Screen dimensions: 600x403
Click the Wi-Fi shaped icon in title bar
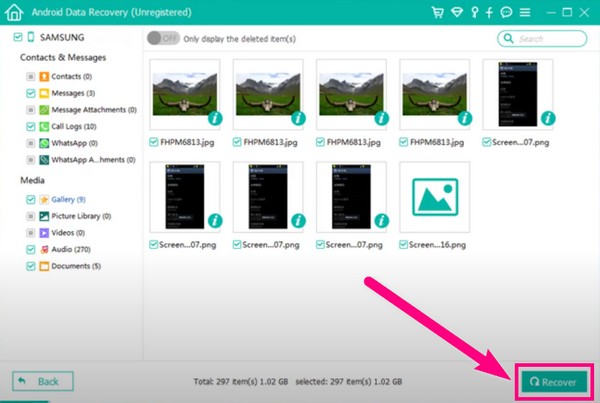tap(457, 12)
